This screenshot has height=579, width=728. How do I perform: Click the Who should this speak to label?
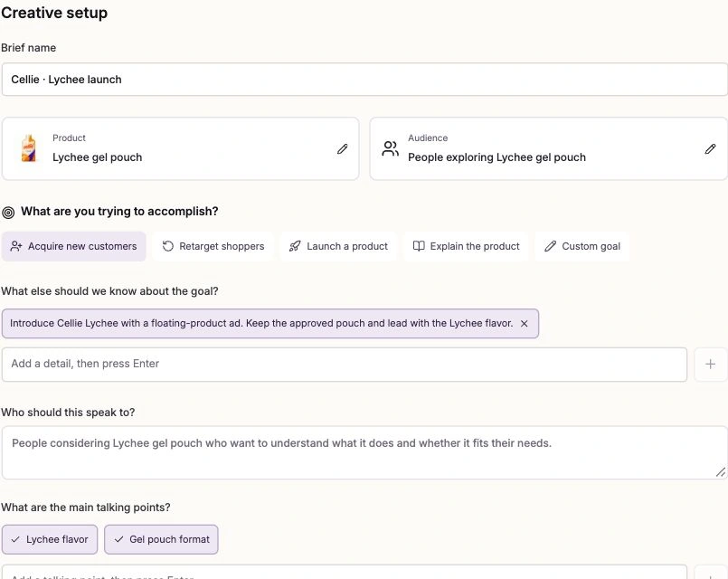[x=68, y=413]
